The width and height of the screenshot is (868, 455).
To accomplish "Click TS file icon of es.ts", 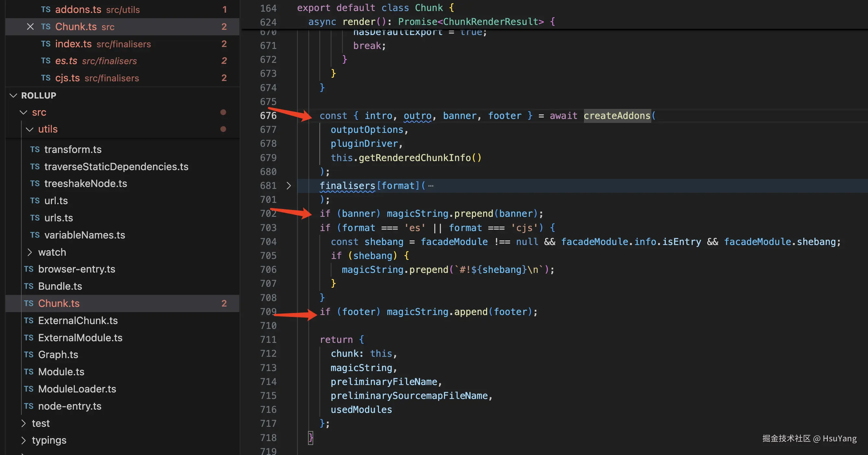I will [46, 61].
